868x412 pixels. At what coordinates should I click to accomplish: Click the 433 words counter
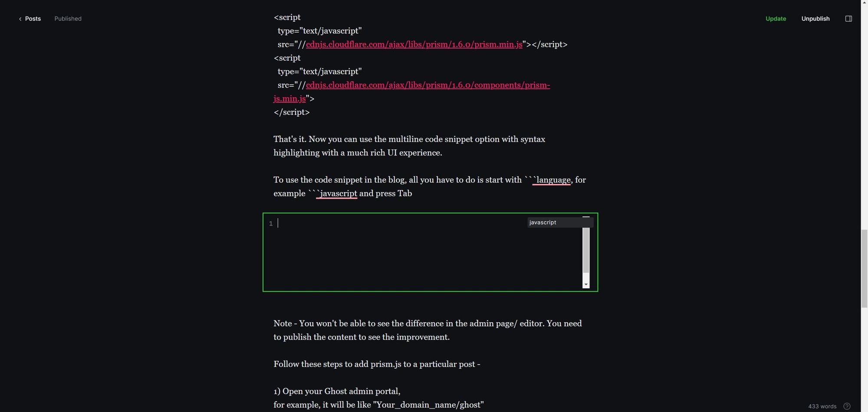coord(822,406)
